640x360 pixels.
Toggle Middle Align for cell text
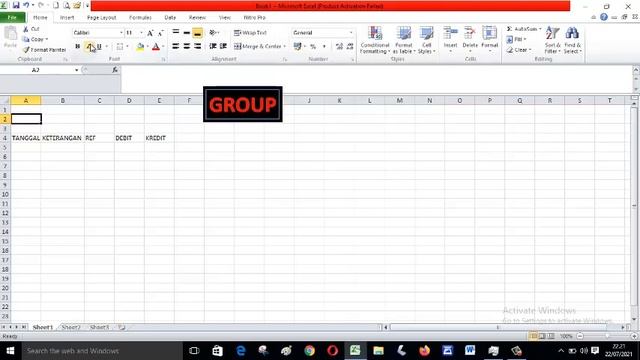pos(187,33)
